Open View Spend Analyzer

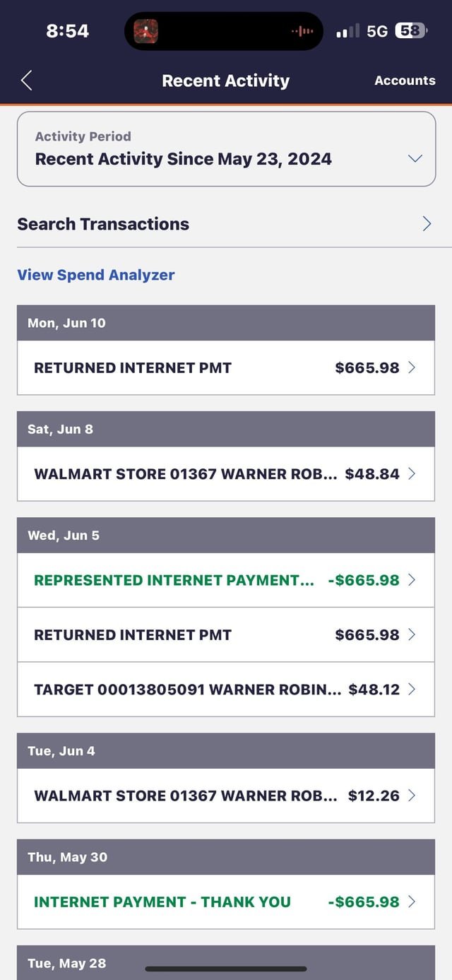click(96, 275)
